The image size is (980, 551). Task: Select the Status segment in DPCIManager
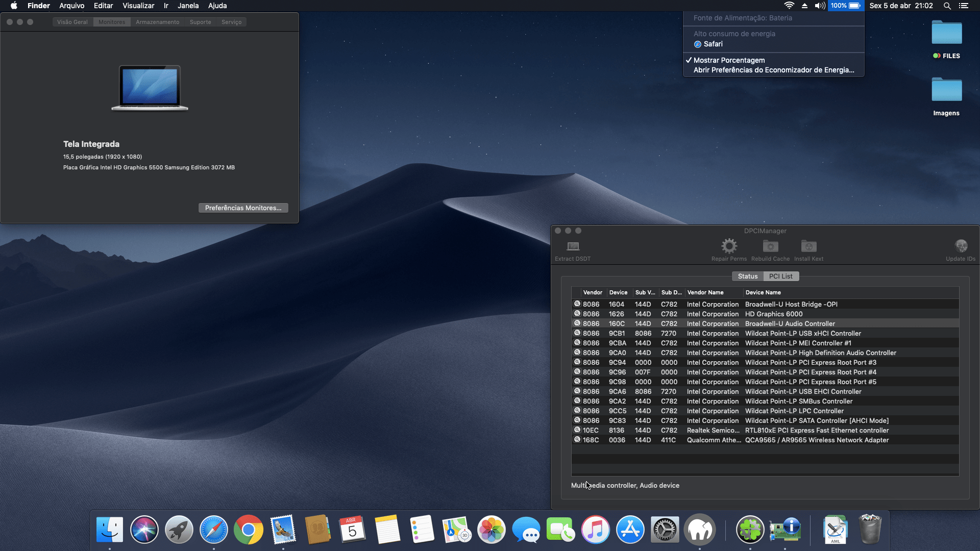(x=748, y=276)
